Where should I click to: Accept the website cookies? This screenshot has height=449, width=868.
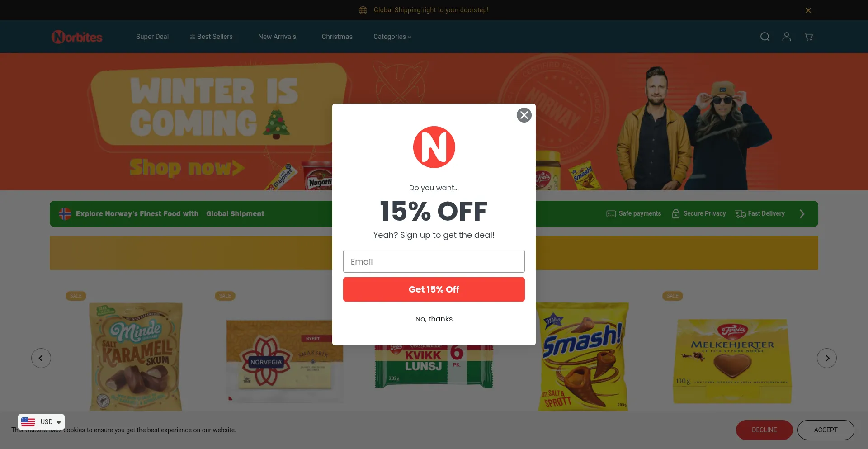coord(826,430)
